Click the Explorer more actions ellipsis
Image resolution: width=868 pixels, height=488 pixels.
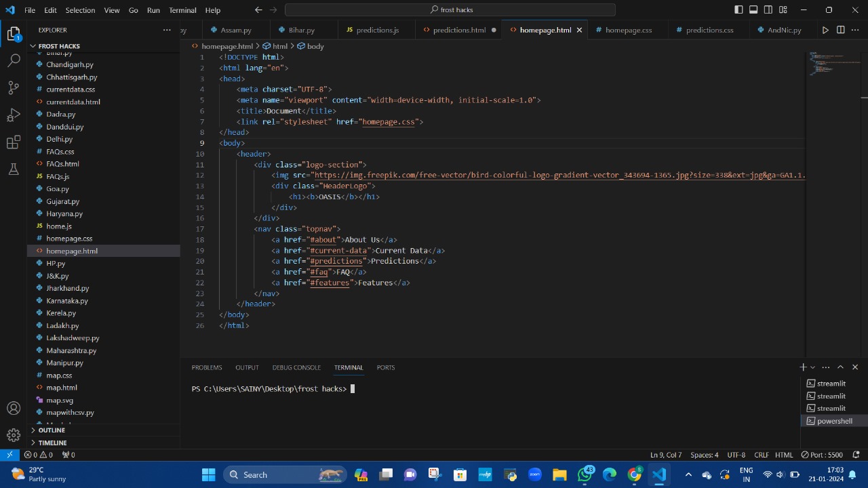click(x=167, y=30)
